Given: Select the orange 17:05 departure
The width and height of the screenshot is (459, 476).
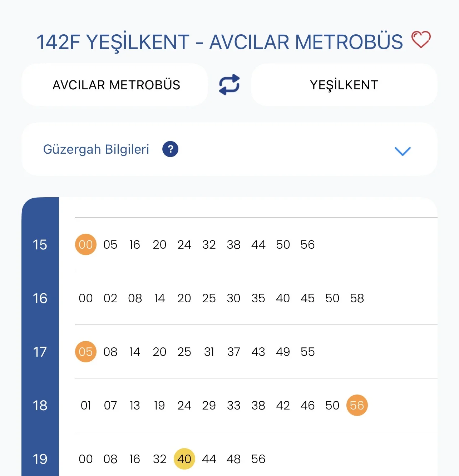Looking at the screenshot, I should (86, 352).
